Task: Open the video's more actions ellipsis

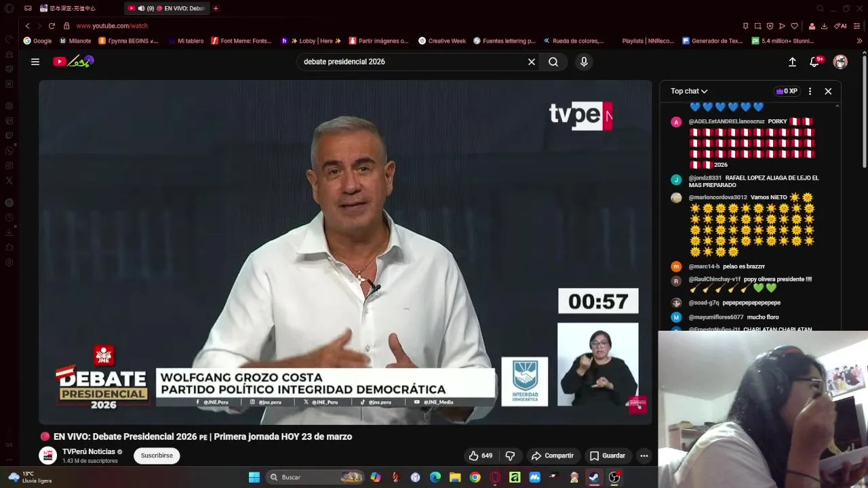Action: (644, 455)
